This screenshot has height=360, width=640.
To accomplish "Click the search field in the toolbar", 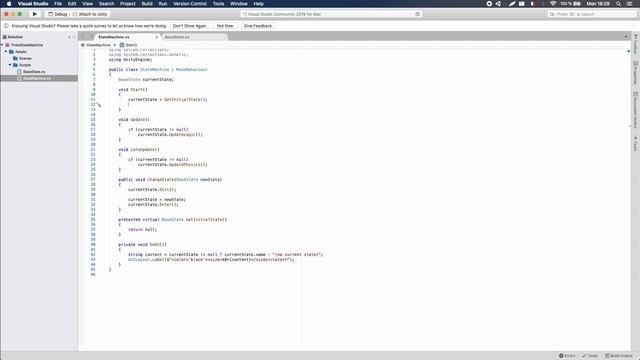I will click(x=591, y=14).
